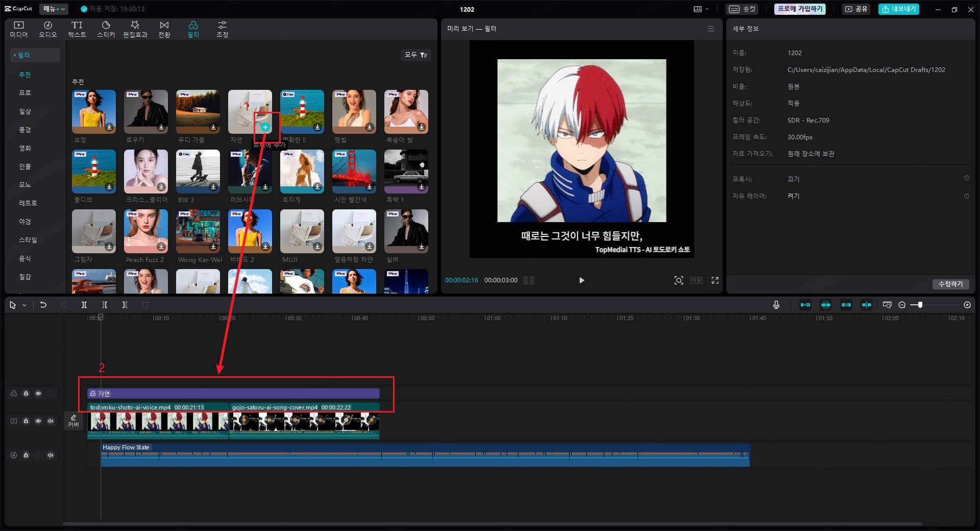Switch to the 전환 tab
The image size is (980, 531).
click(164, 30)
